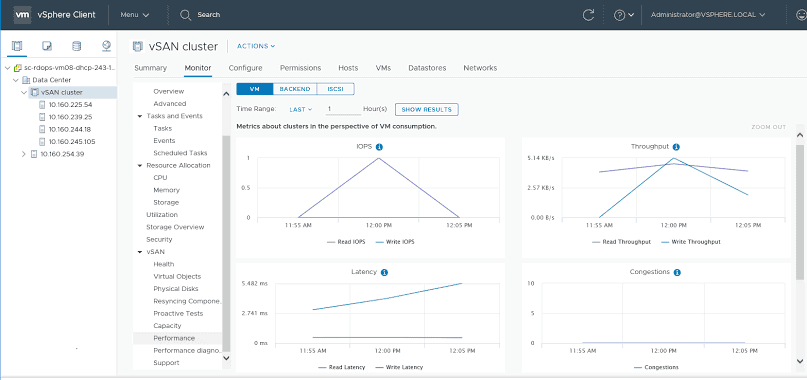The height and width of the screenshot is (380, 807).
Task: Collapse the Data Center tree node
Action: tap(15, 80)
